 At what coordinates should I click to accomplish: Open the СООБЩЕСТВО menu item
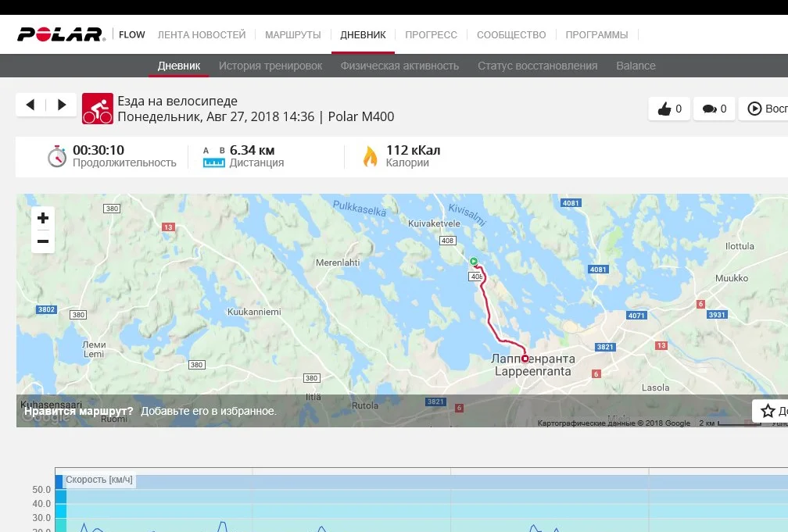511,34
